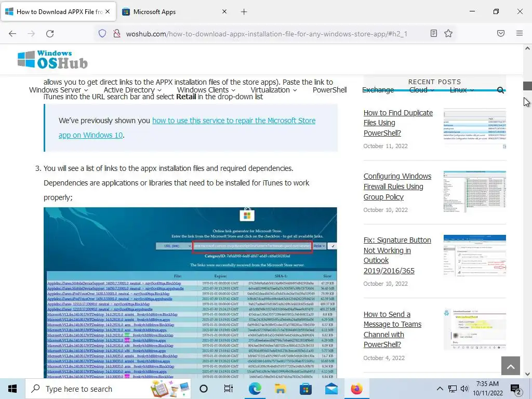Click the firewall rules post thumbnail
Image resolution: width=532 pixels, height=399 pixels.
point(475,192)
